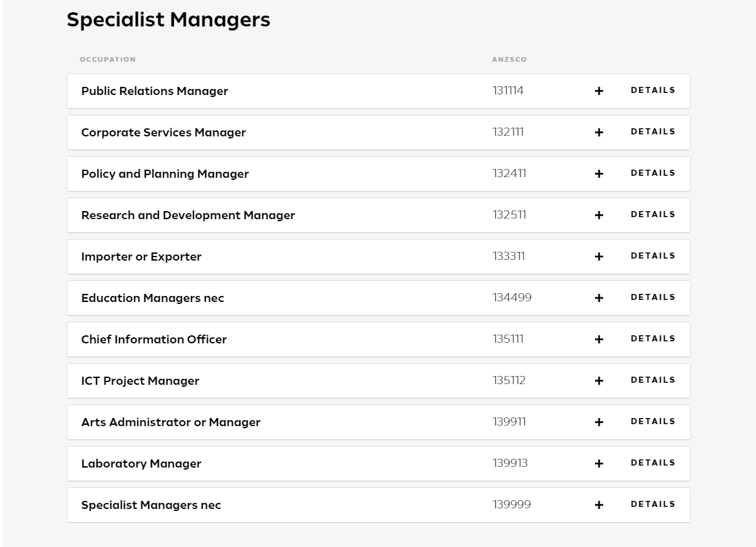Viewport: 756px width, 547px height.
Task: Select the Importer or Exporter occupation title
Action: point(141,257)
